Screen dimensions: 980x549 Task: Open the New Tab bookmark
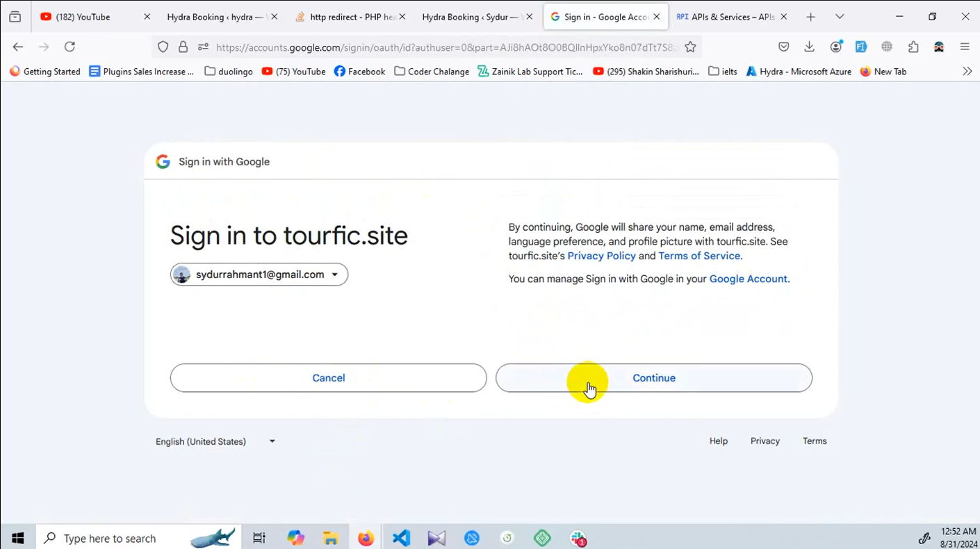pyautogui.click(x=883, y=72)
